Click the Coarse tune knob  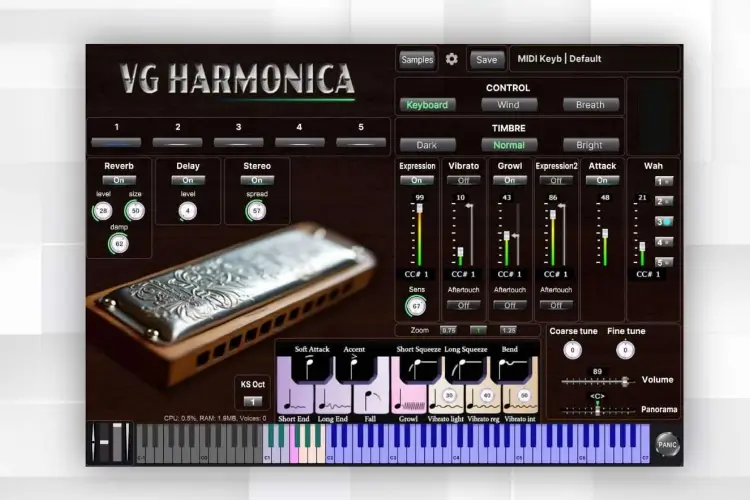click(x=573, y=350)
